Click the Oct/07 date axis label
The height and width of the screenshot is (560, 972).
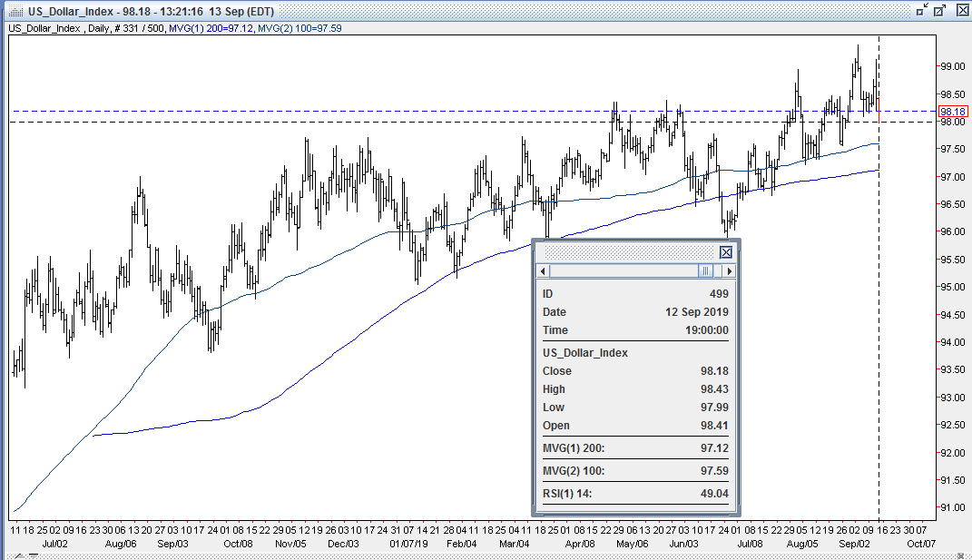[921, 544]
